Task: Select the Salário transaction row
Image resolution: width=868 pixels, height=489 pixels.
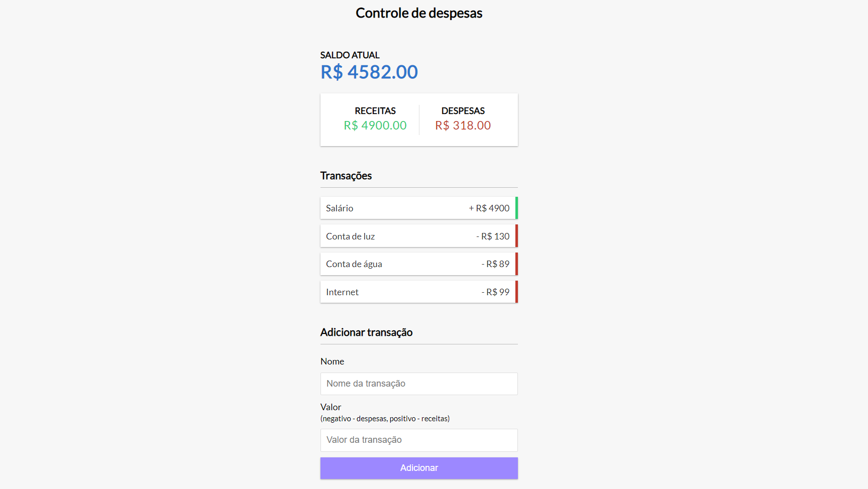Action: 419,208
